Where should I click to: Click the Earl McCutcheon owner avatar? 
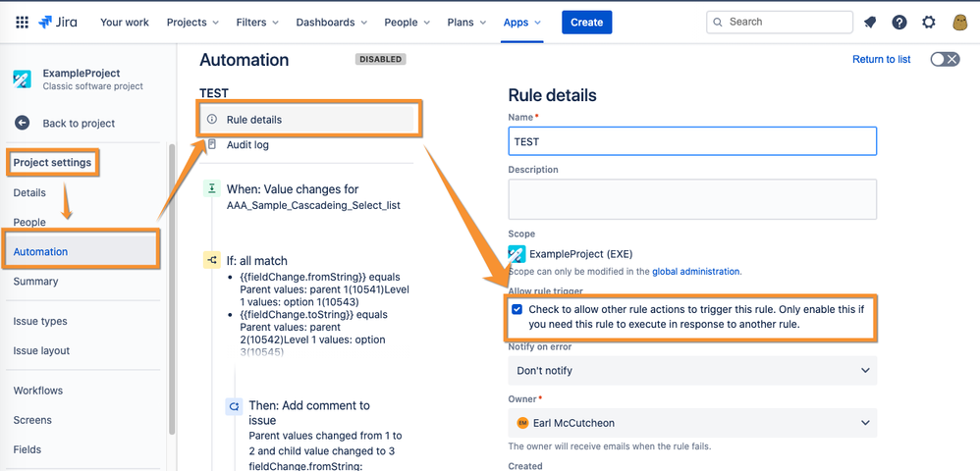pos(523,423)
